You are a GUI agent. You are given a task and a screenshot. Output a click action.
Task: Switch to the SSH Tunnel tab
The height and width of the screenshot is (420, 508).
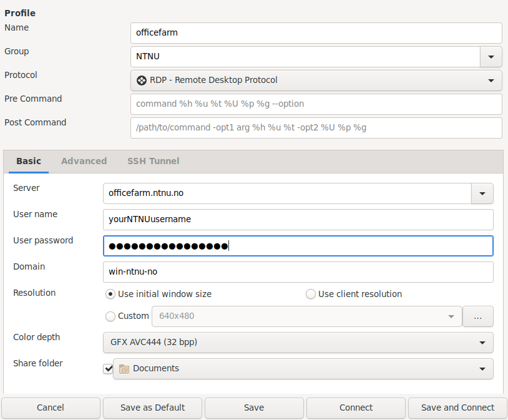[x=154, y=161]
